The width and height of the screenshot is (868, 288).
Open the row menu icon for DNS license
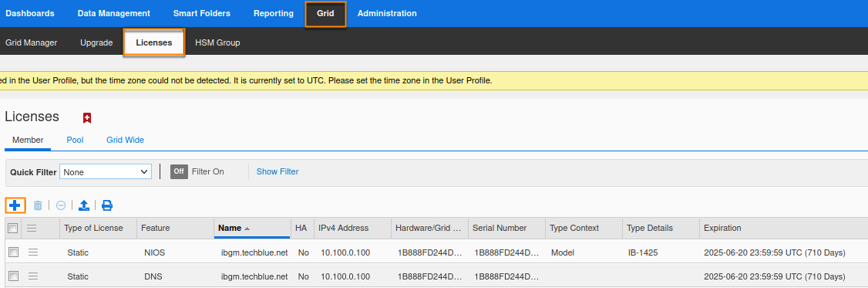(x=33, y=276)
